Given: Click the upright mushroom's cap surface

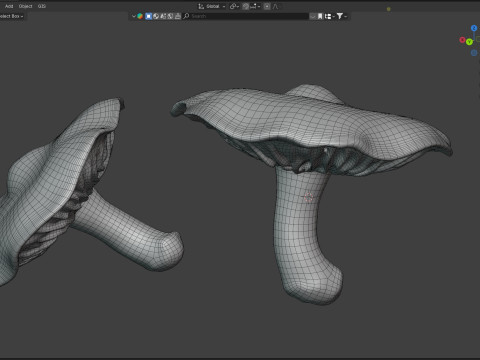Looking at the screenshot, I should tap(300, 117).
